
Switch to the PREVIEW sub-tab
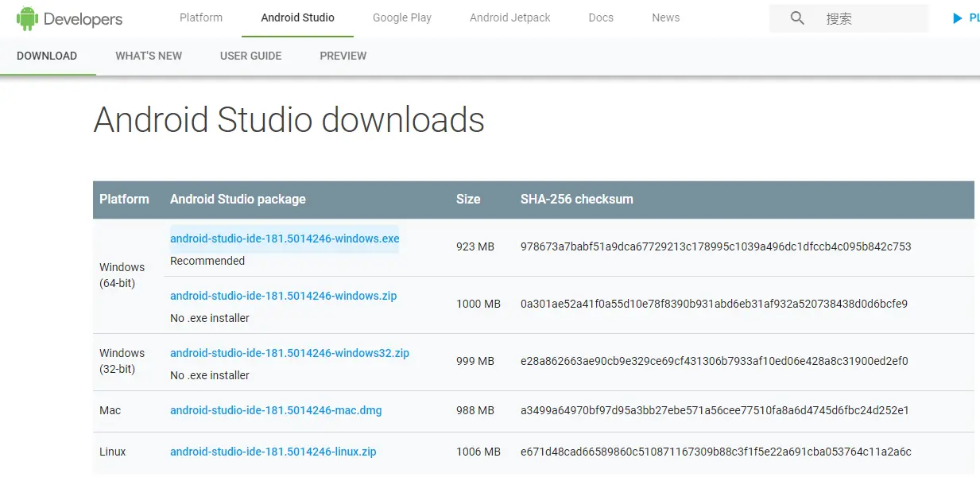[343, 56]
